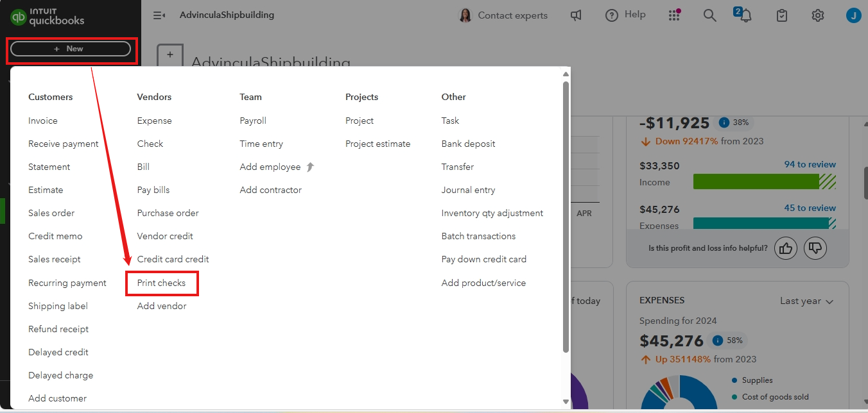Viewport: 868px width, 413px height.
Task: Click scroll-up arrow of the New menu
Action: pyautogui.click(x=566, y=74)
